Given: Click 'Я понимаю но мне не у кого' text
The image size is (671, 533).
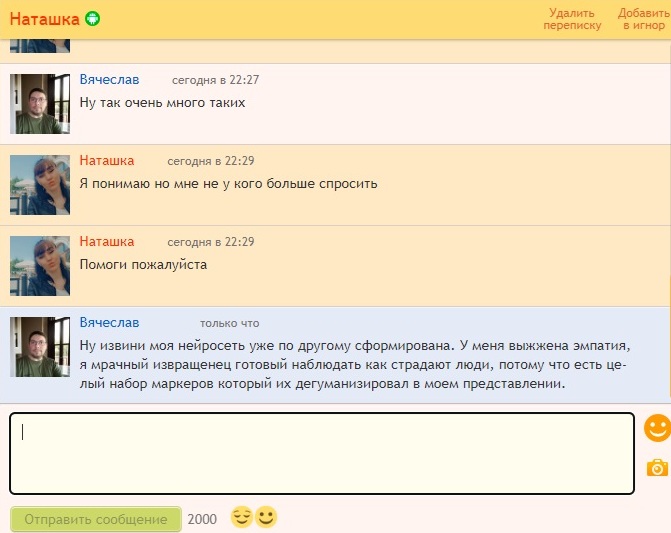Looking at the screenshot, I should pos(229,184).
